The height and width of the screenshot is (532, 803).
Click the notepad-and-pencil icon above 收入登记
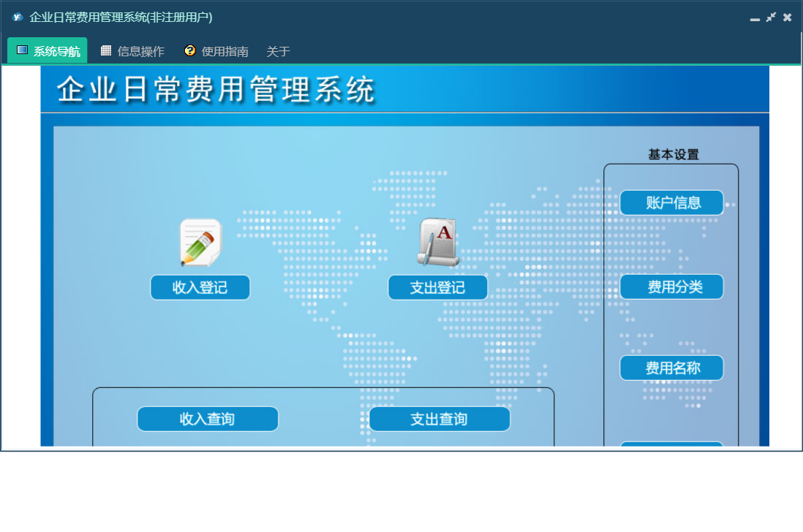[x=200, y=243]
